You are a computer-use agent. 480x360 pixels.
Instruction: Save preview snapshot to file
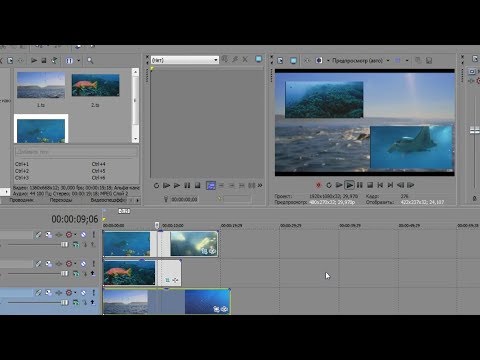(x=429, y=60)
